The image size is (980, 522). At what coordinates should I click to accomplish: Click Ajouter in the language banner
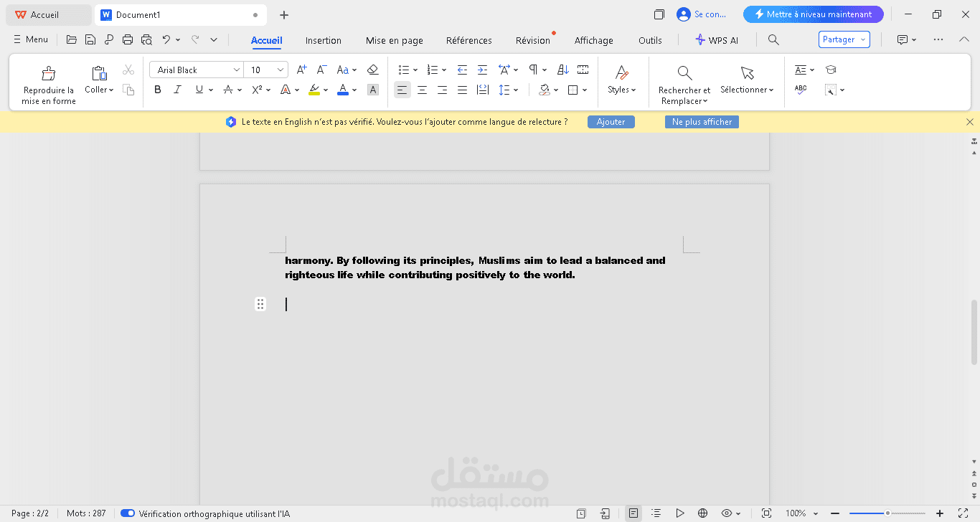point(611,122)
